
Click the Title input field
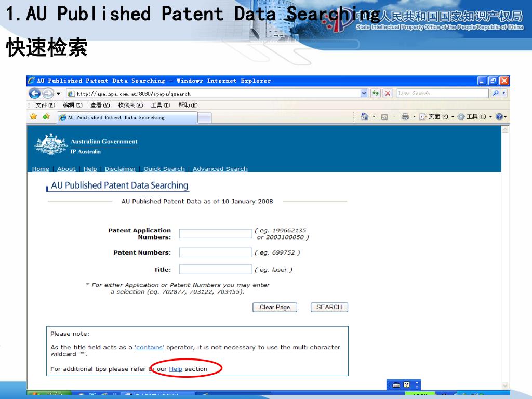pyautogui.click(x=216, y=270)
